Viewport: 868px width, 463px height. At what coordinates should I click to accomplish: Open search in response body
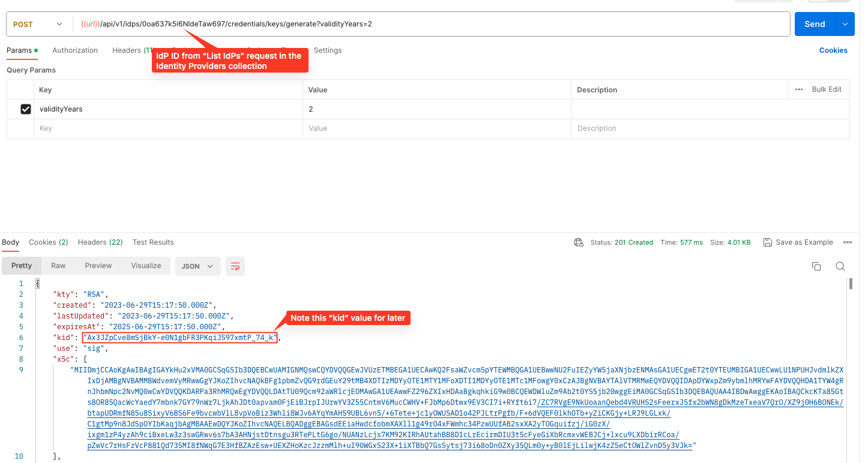click(840, 266)
